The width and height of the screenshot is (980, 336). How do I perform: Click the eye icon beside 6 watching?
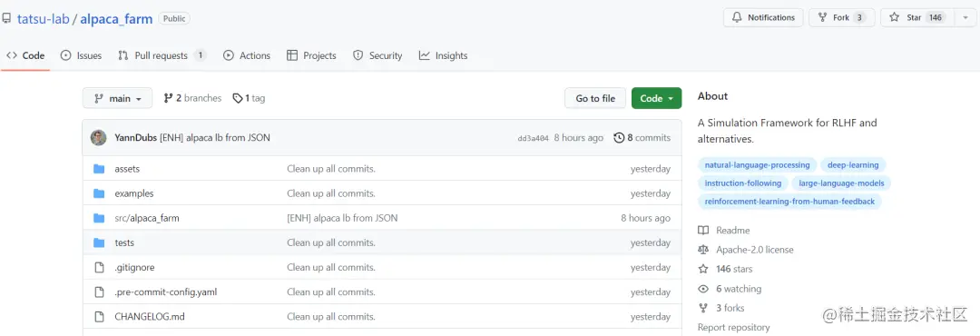tap(703, 289)
